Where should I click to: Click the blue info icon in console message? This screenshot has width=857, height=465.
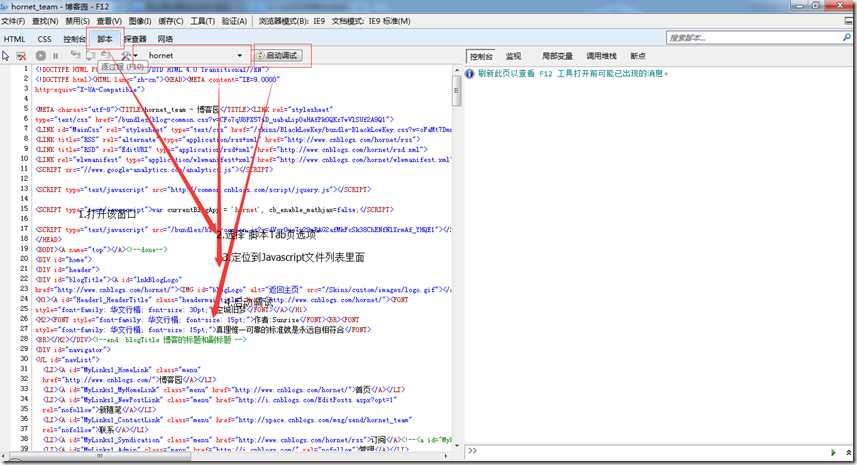pos(469,73)
